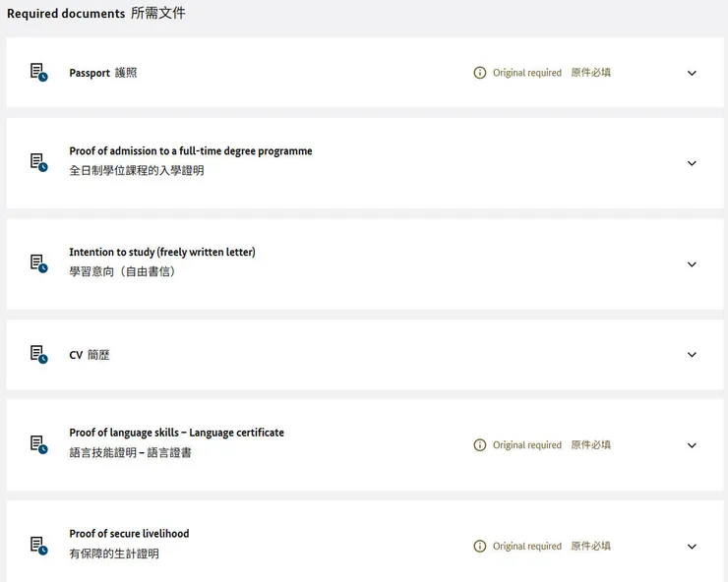The image size is (728, 582).
Task: Click the Passport title text
Action: point(90,73)
